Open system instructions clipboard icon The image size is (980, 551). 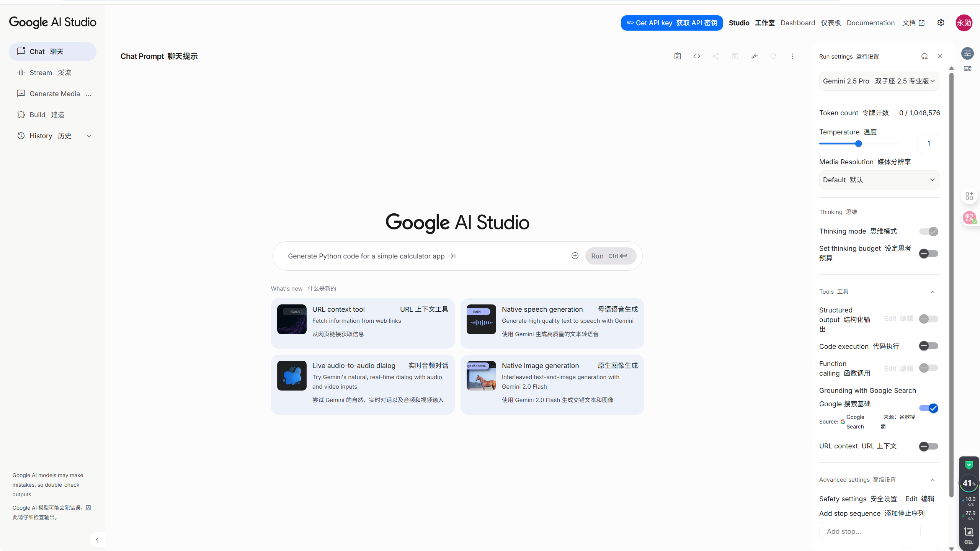(677, 56)
